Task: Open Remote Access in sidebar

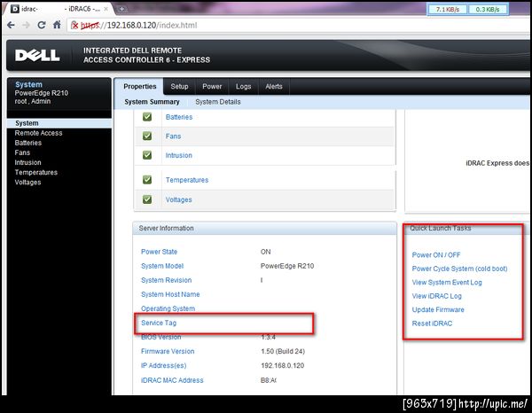Action: (x=38, y=133)
